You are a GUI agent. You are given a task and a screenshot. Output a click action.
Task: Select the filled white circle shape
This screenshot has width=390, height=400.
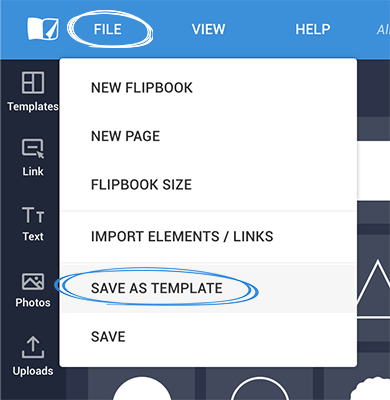tap(142, 388)
